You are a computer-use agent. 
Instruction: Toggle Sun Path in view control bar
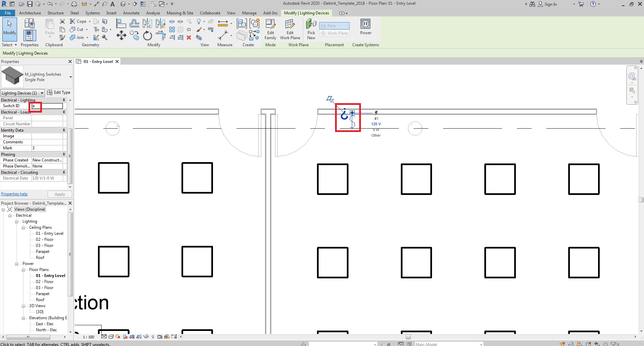[117, 337]
